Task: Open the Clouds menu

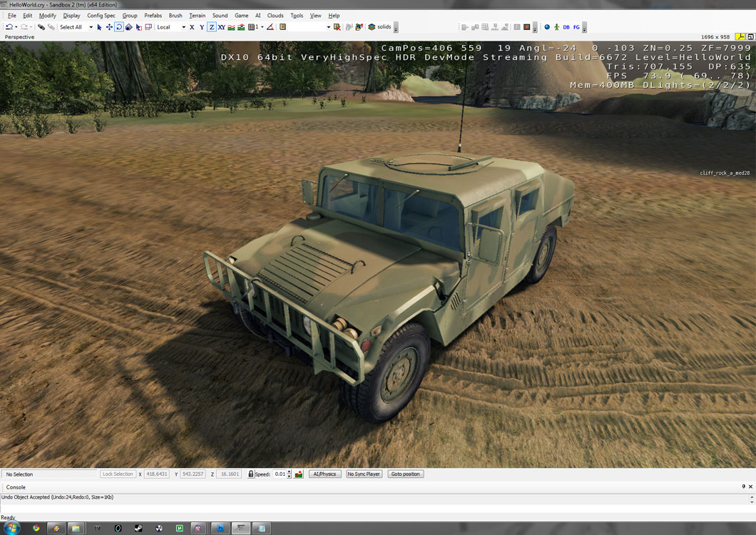Action: (275, 16)
